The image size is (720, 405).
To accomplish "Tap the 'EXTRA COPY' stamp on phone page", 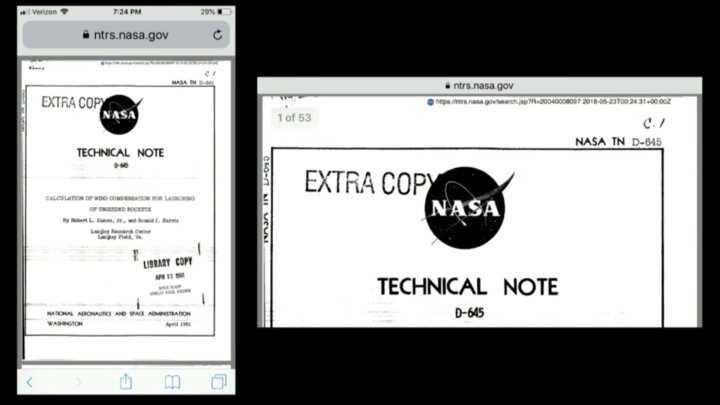I will tap(73, 102).
